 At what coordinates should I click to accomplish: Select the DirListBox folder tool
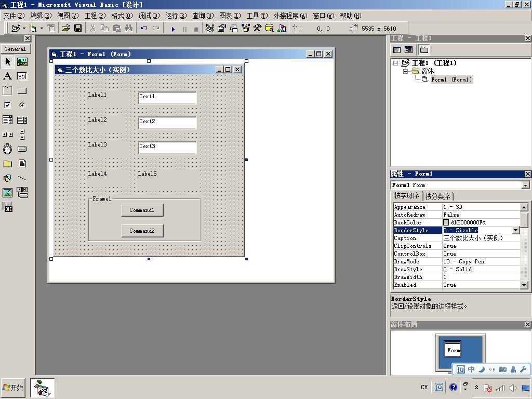[x=7, y=164]
